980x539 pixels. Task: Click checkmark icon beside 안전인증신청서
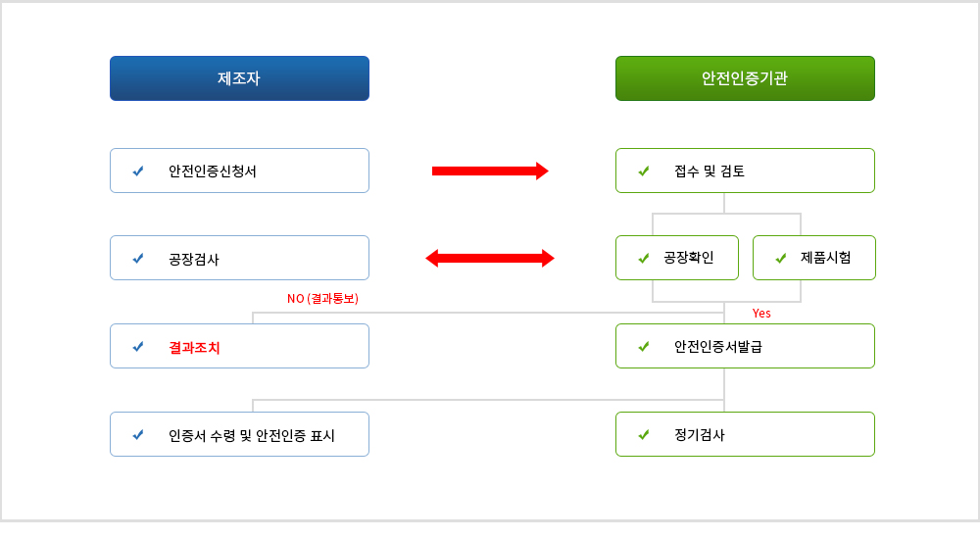point(138,171)
